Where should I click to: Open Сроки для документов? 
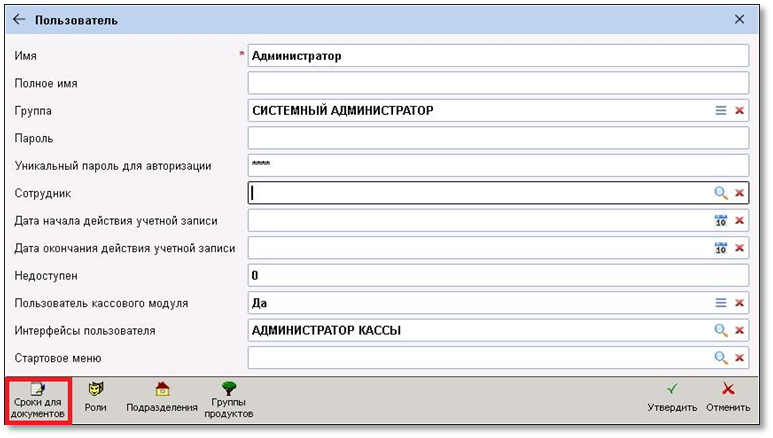point(38,400)
